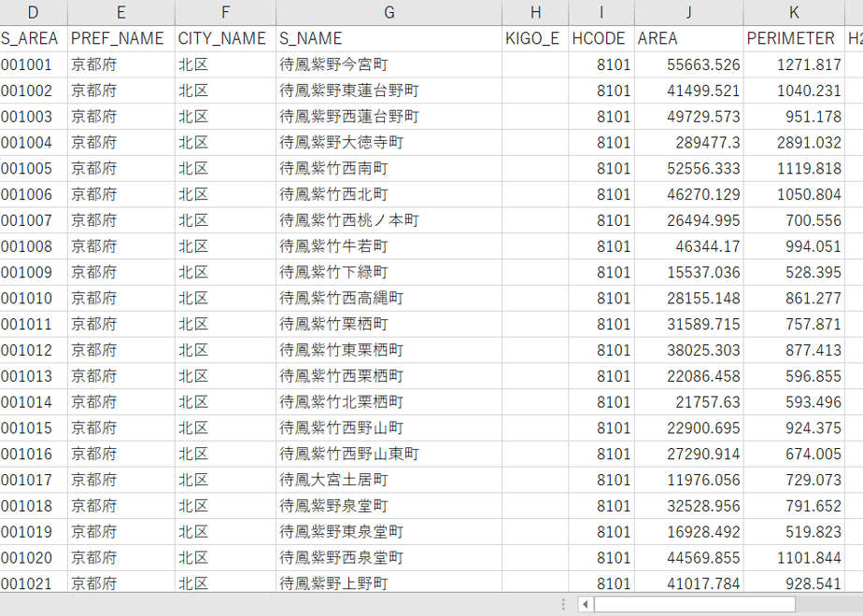The width and height of the screenshot is (863, 616).
Task: Click 北区 cell in row 001006
Action: (x=225, y=194)
